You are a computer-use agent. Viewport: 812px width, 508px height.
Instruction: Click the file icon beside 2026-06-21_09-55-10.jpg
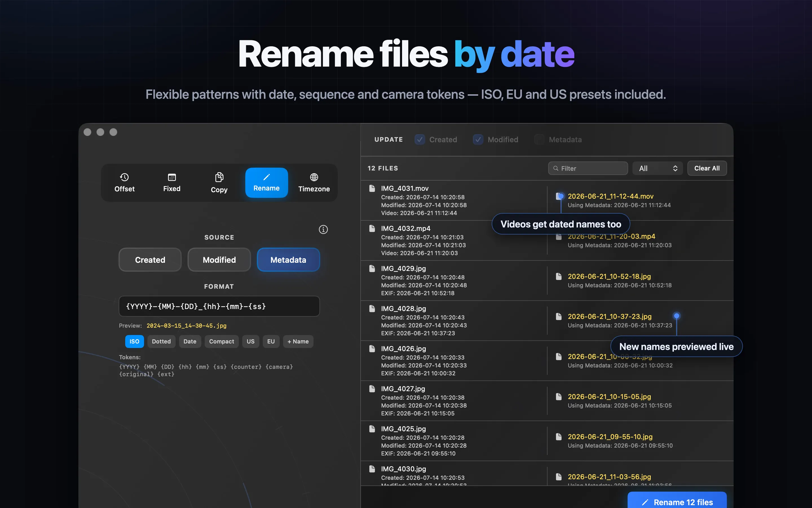559,436
